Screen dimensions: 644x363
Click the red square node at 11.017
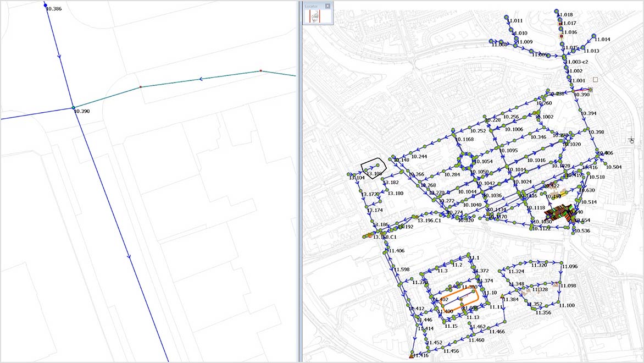pos(560,24)
